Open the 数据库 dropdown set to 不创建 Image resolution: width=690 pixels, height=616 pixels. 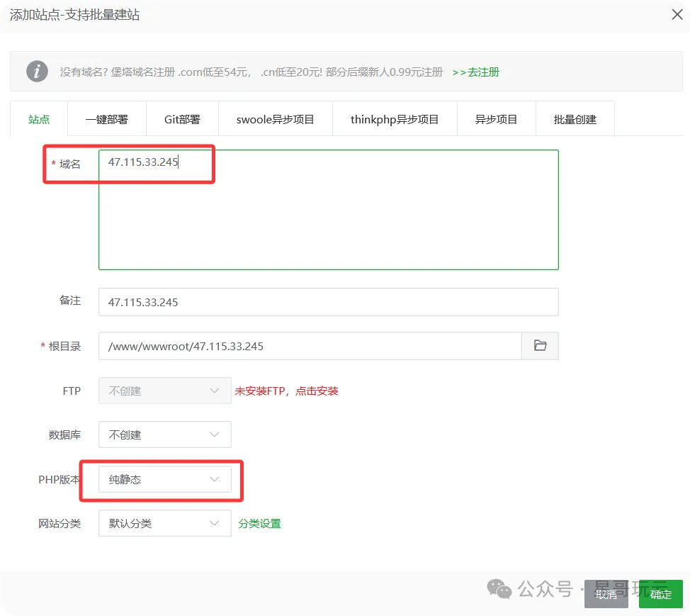tap(164, 435)
